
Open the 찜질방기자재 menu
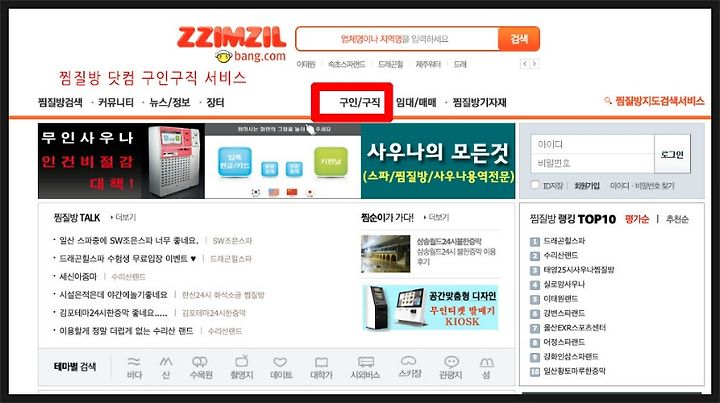pos(479,102)
